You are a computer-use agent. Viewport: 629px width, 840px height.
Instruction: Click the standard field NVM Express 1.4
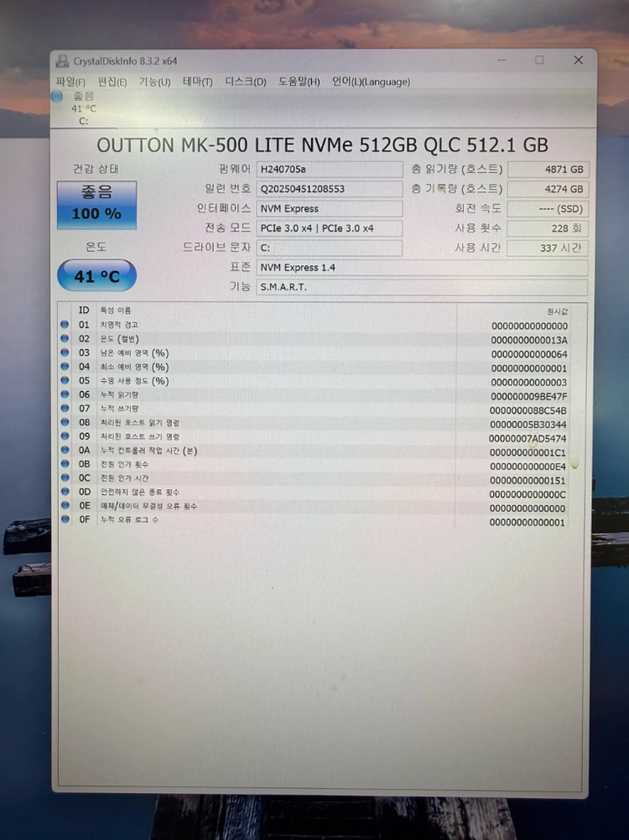tap(422, 268)
